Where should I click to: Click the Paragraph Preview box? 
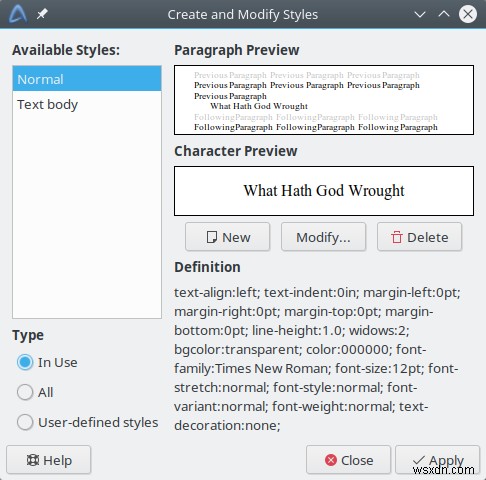(324, 100)
